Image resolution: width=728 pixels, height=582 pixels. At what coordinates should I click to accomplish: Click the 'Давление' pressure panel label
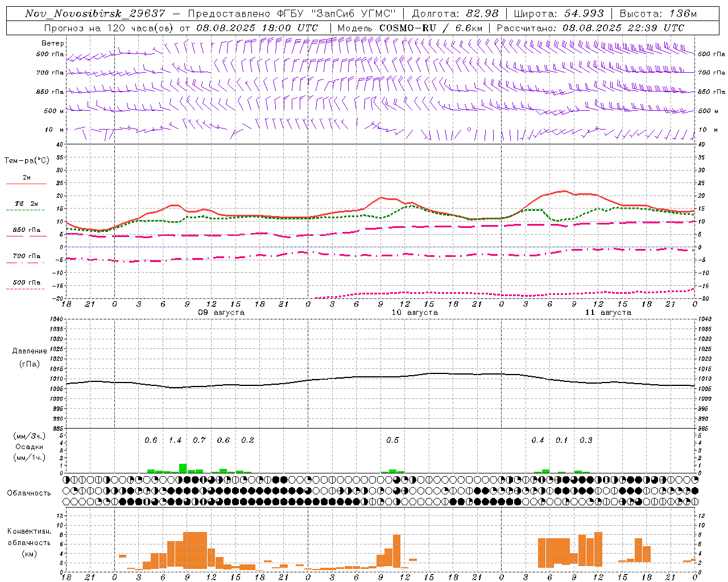click(30, 351)
